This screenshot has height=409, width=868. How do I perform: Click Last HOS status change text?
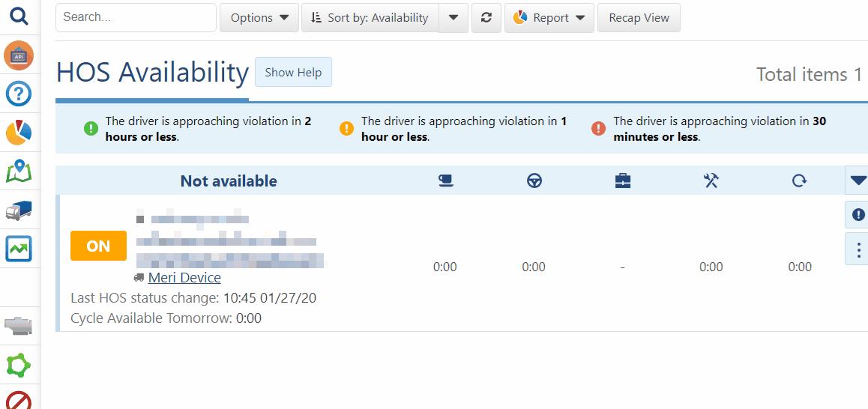(x=193, y=298)
